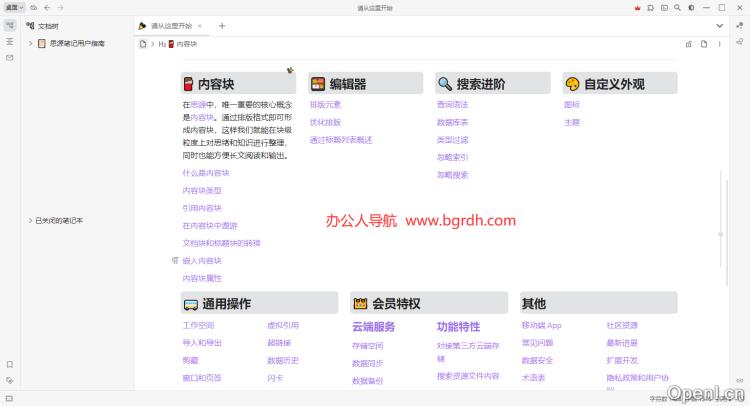
Task: Expand the 已关闭的笔记本 section
Action: [30, 220]
